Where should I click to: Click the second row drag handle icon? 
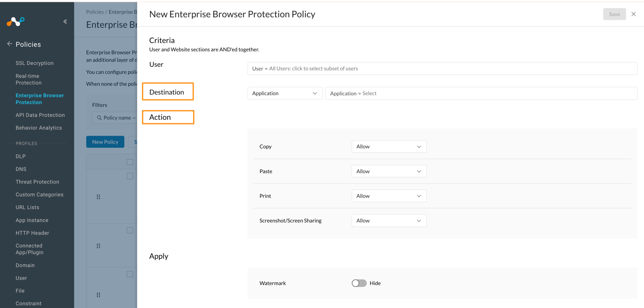[98, 246]
